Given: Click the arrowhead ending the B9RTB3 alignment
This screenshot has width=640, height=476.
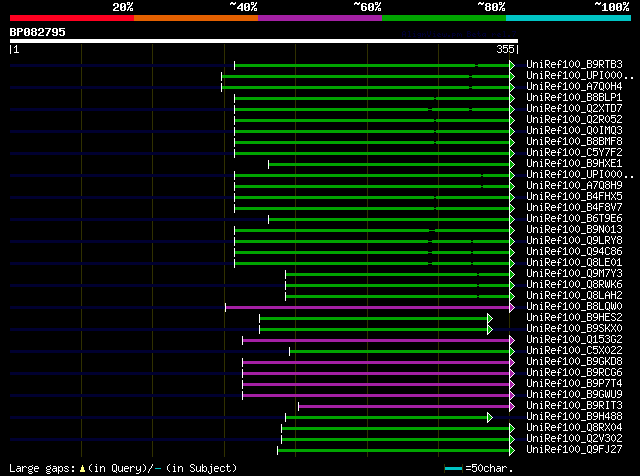Looking at the screenshot, I should [x=512, y=65].
